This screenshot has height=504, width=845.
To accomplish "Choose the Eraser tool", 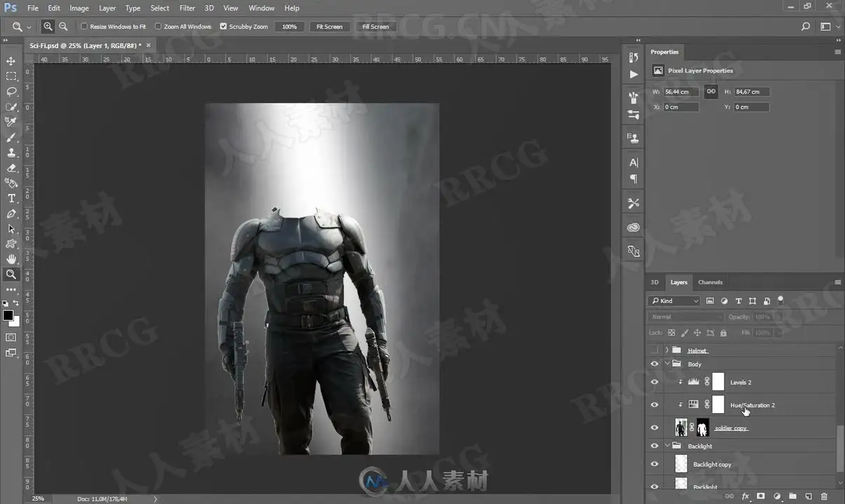I will coord(11,168).
